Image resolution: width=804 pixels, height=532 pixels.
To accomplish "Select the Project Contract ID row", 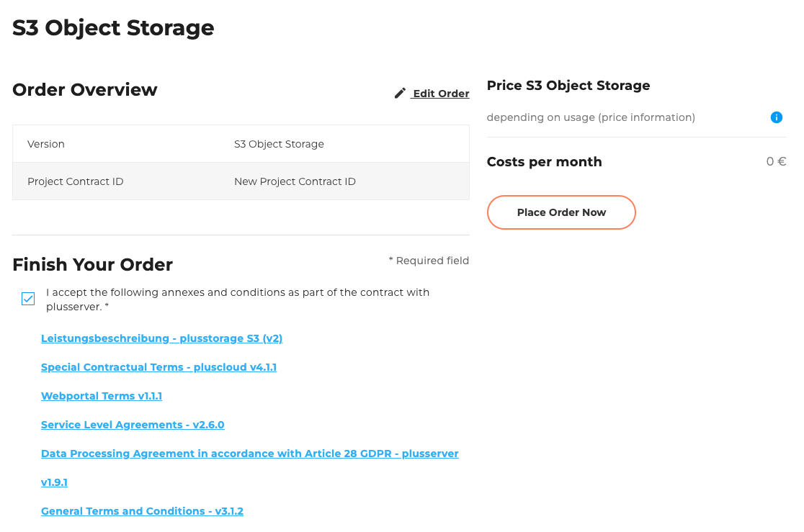I will pos(241,181).
